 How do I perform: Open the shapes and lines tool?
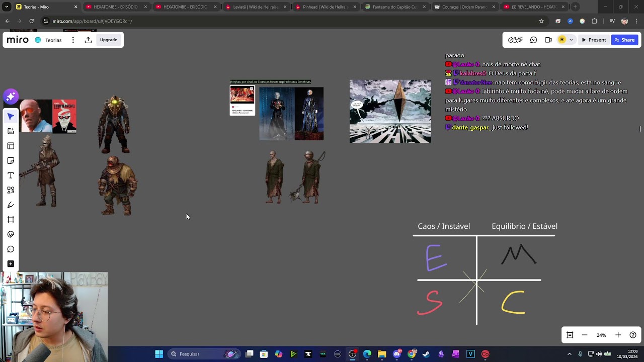tap(11, 190)
